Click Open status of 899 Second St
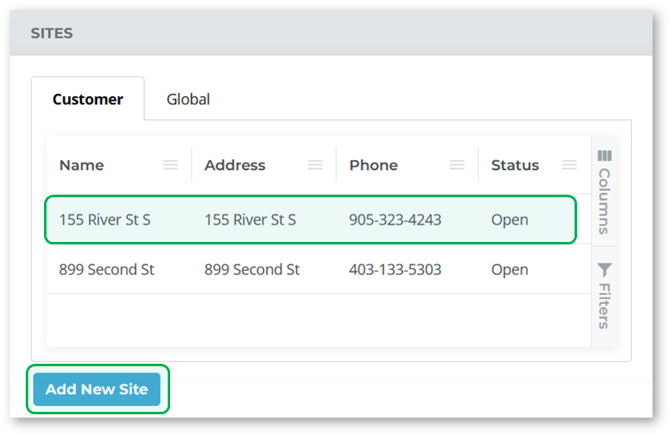Viewport: 670px width, 435px height. click(x=510, y=269)
